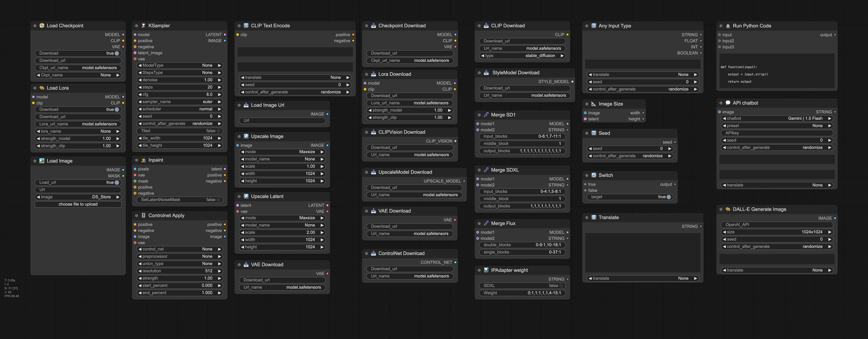
Task: Increase steps value with right arrow
Action: [219, 87]
